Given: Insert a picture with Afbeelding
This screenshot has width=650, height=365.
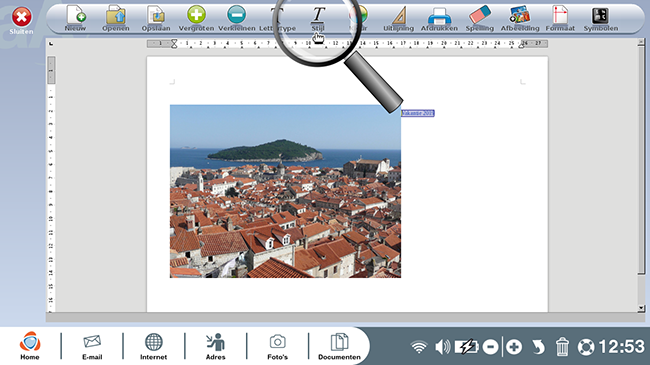Looking at the screenshot, I should pos(520,18).
